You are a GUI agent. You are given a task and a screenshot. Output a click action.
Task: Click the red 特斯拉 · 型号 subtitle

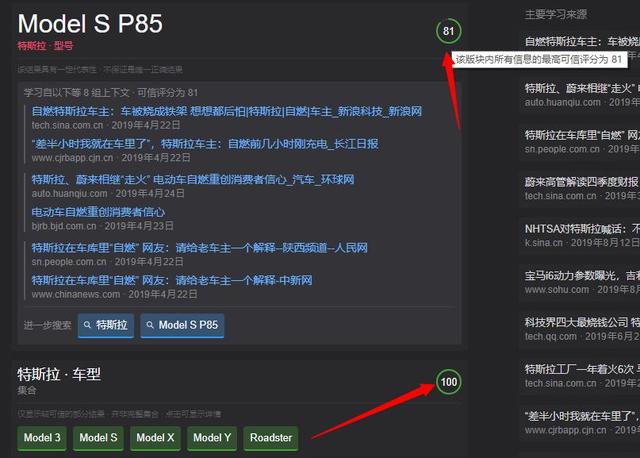[45, 45]
